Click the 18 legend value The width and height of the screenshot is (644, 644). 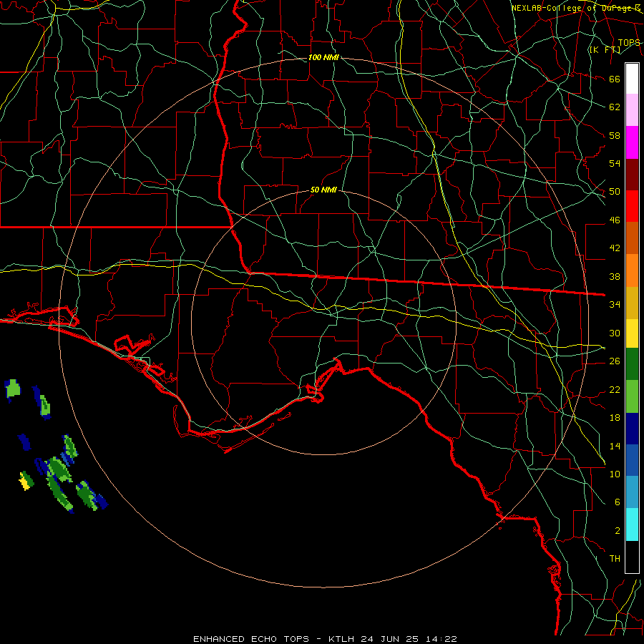pos(615,418)
